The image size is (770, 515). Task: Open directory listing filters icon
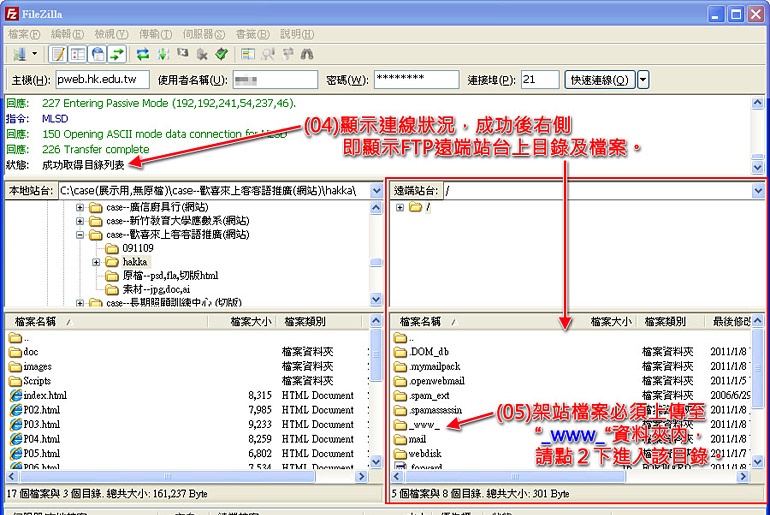pos(248,54)
